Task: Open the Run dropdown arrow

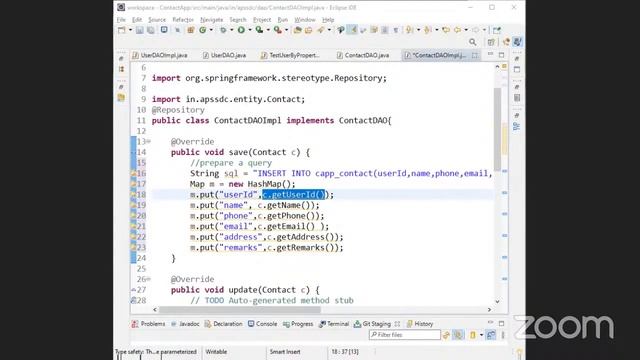Action: [x=250, y=30]
